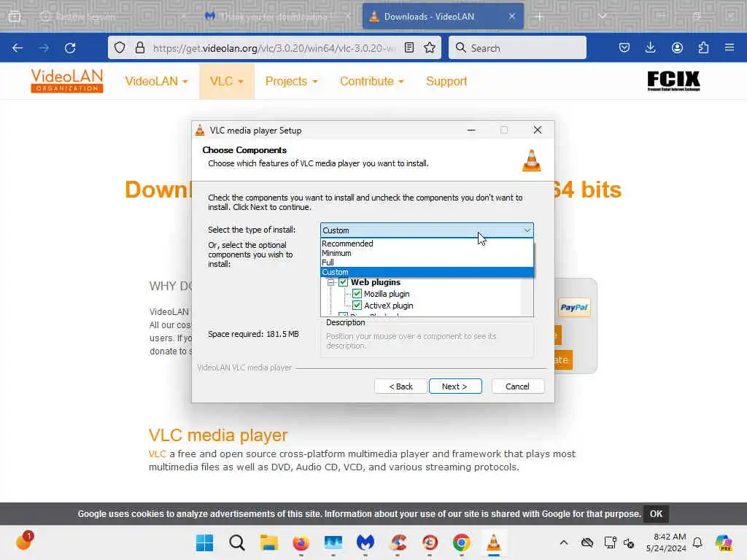Close the Downloads - VideoLAN tab
The width and height of the screenshot is (747, 560).
click(x=511, y=16)
